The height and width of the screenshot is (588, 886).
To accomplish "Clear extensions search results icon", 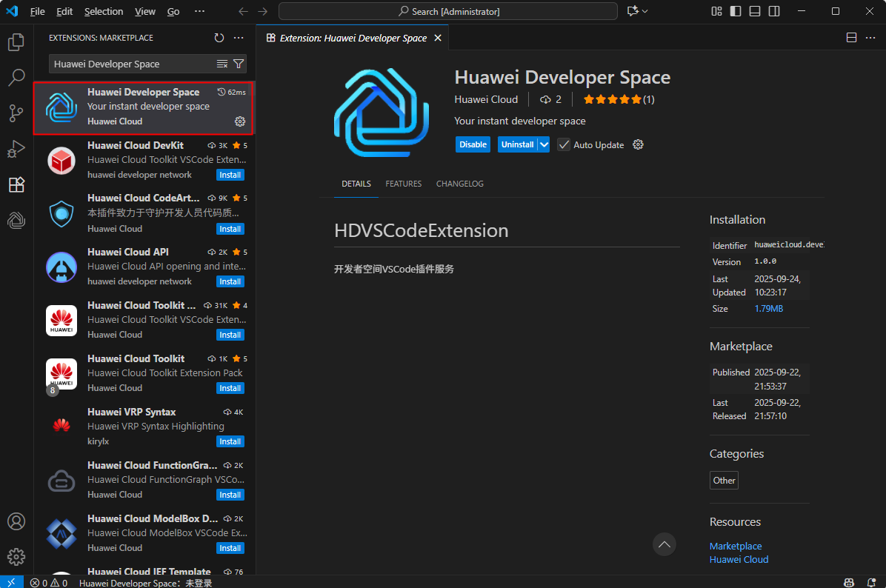I will click(222, 64).
